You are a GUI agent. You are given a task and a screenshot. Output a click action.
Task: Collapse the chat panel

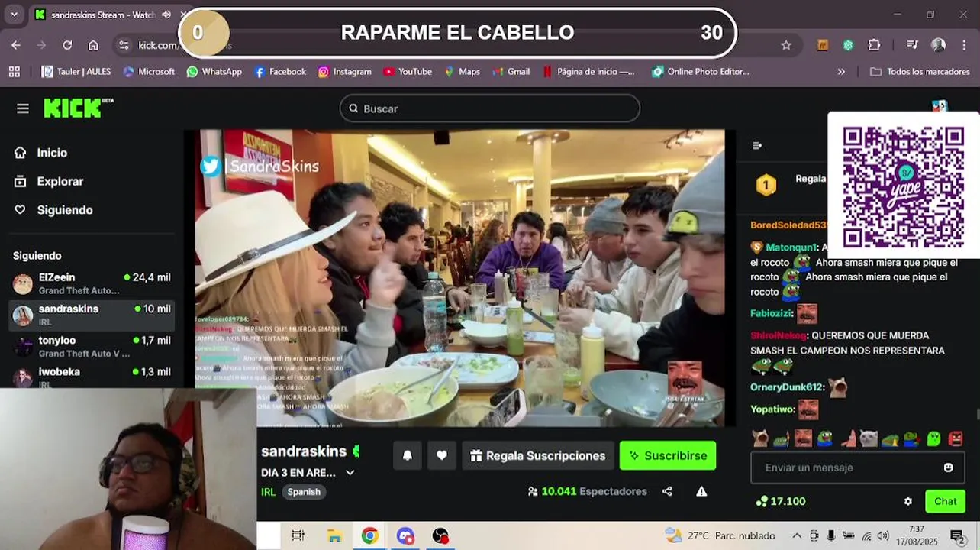point(757,146)
